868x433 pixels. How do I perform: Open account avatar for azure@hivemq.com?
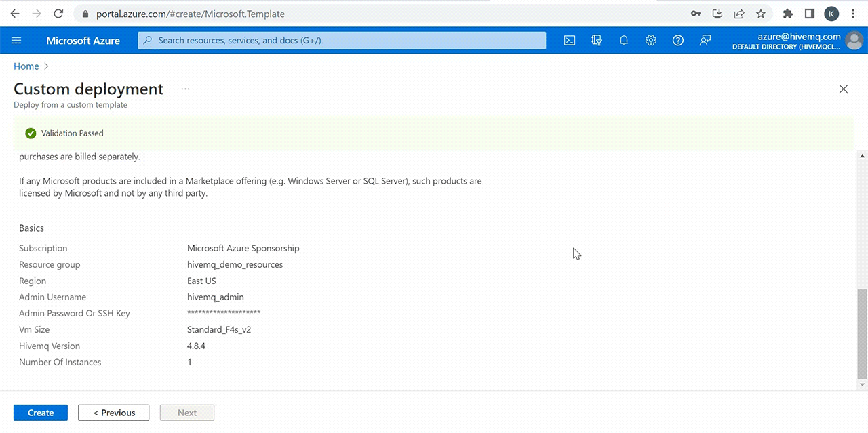[854, 41]
